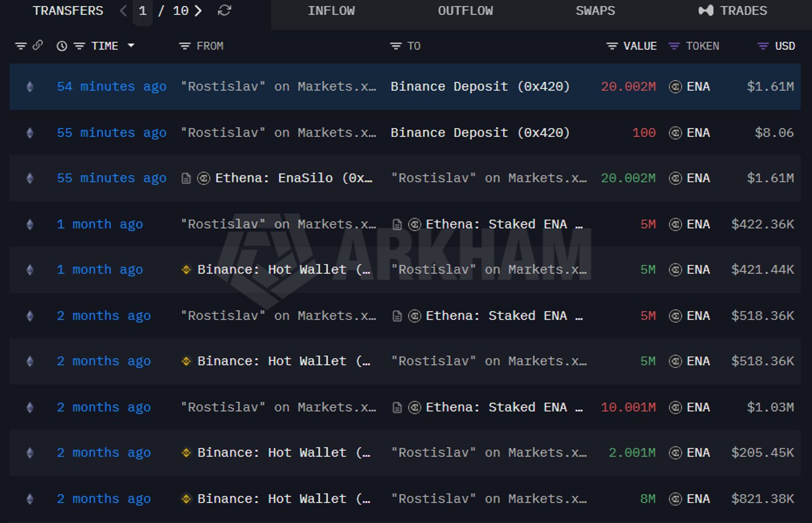Click the "/ 10" total pages text
The image size is (812, 523).
pyautogui.click(x=173, y=11)
